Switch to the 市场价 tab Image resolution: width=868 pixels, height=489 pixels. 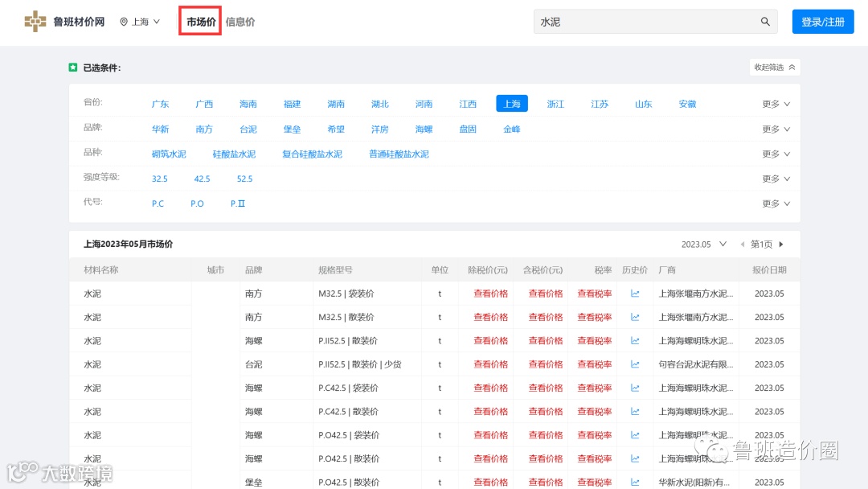(x=200, y=22)
